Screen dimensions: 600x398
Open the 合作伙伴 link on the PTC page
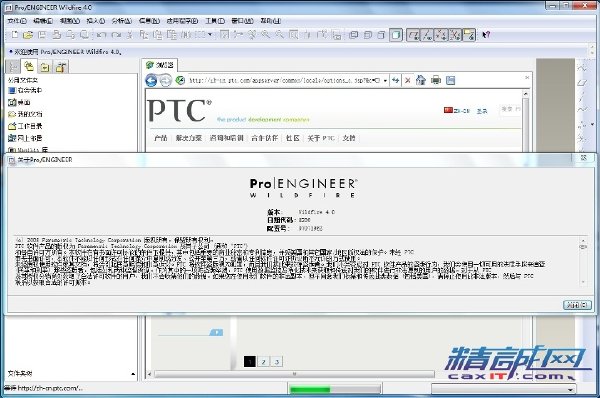[264, 138]
